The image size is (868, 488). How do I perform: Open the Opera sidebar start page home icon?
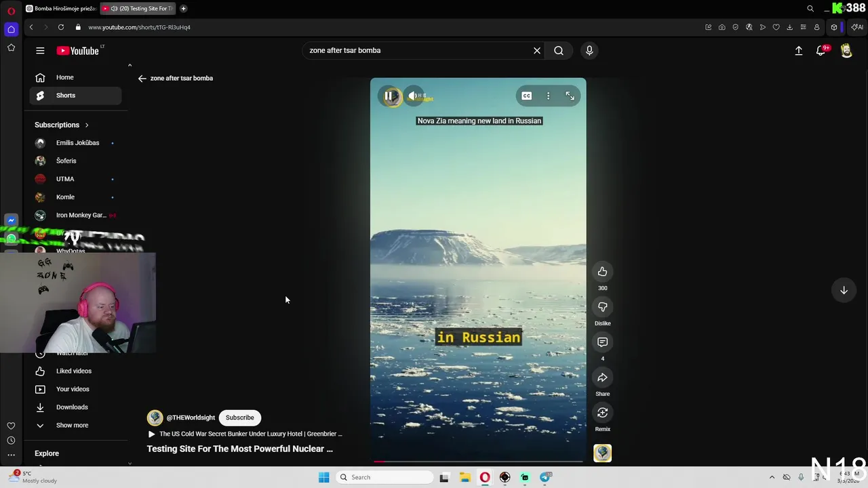point(11,29)
